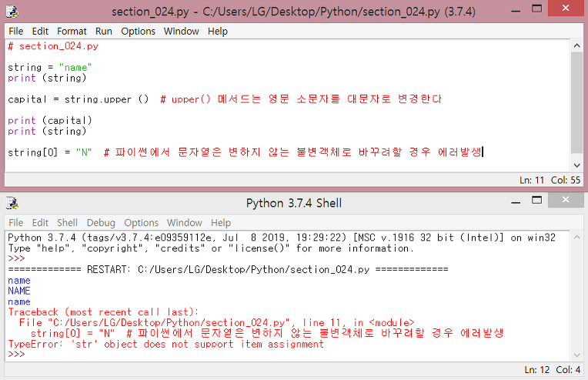The width and height of the screenshot is (588, 380).
Task: Click the 'capital = string.upper ()' code
Action: click(x=78, y=99)
